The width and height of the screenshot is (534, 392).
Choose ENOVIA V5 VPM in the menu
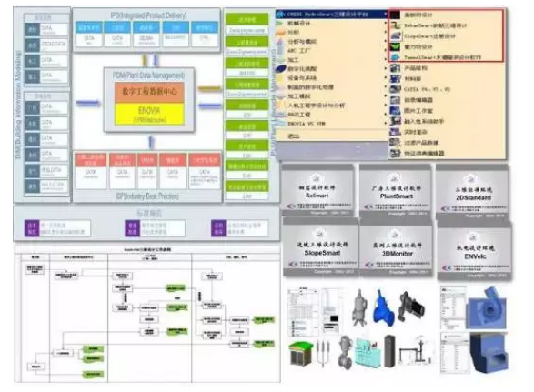pyautogui.click(x=307, y=124)
